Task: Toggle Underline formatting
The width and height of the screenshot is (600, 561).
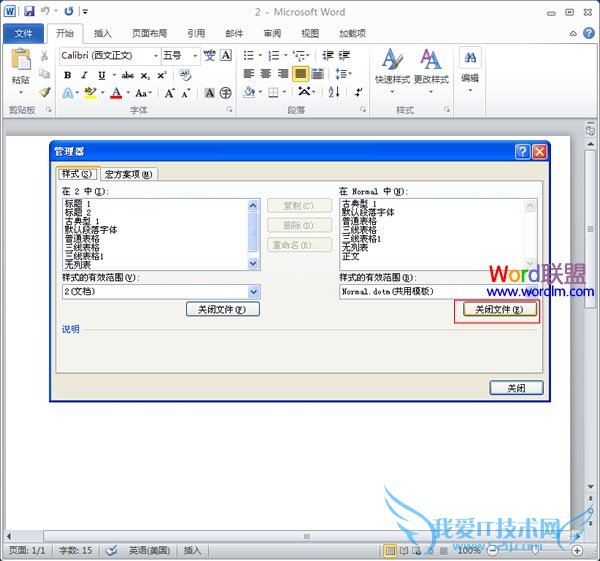Action: [x=101, y=75]
